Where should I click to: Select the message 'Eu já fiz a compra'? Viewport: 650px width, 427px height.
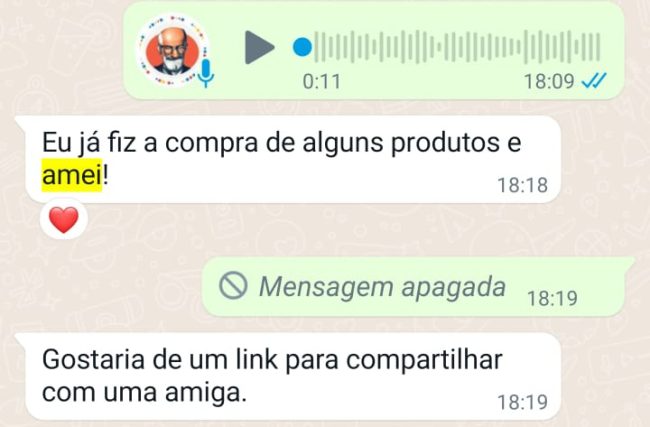coord(291,160)
